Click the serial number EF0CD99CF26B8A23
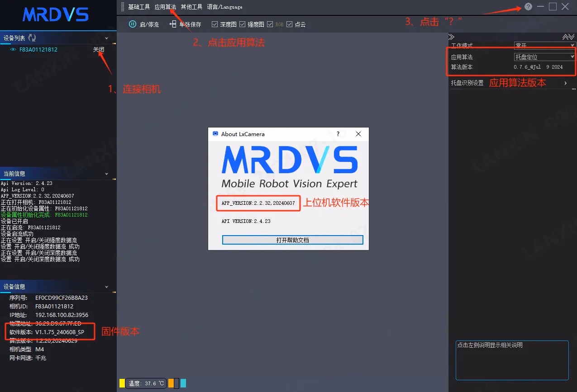The width and height of the screenshot is (577, 392). (62, 298)
